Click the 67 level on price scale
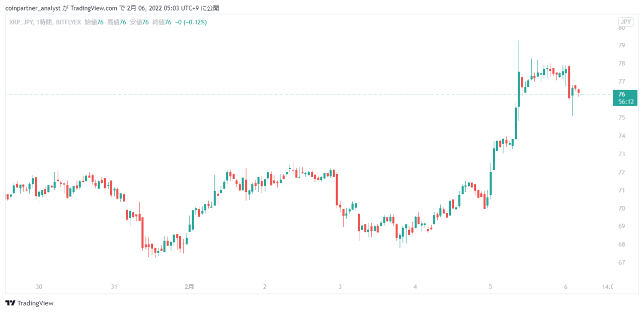Image resolution: width=644 pixels, height=312 pixels. (x=622, y=262)
